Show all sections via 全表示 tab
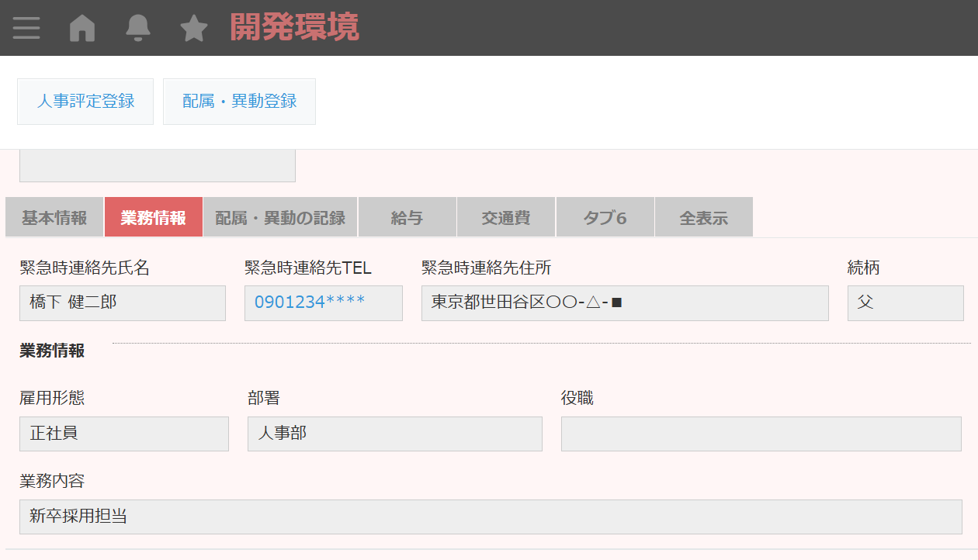Viewport: 978px width, 560px height. click(704, 218)
